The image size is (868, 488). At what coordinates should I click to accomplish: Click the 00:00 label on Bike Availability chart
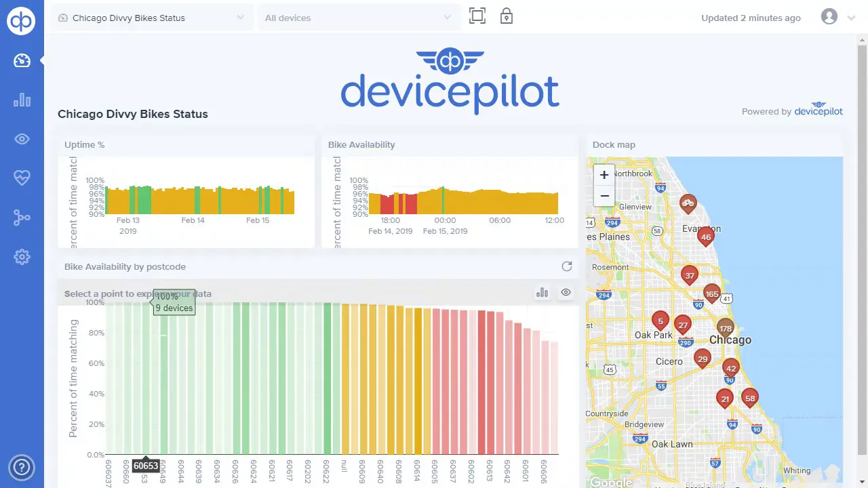pos(445,220)
